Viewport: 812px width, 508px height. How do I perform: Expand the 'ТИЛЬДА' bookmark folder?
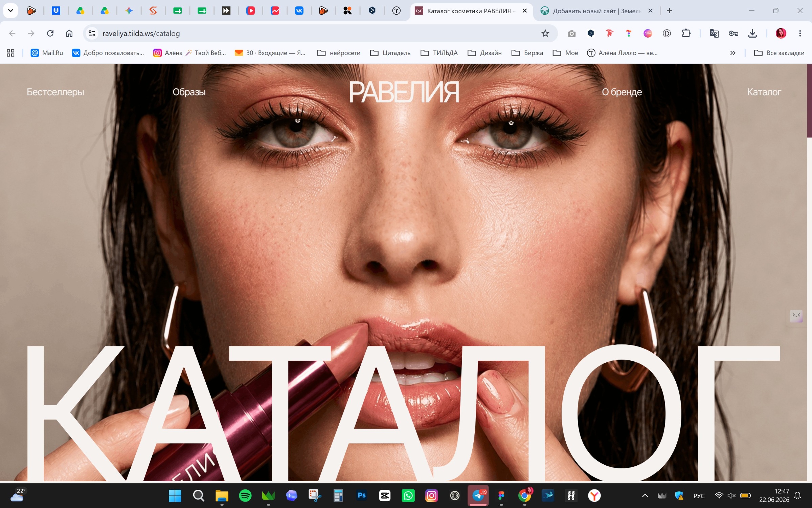pyautogui.click(x=439, y=53)
